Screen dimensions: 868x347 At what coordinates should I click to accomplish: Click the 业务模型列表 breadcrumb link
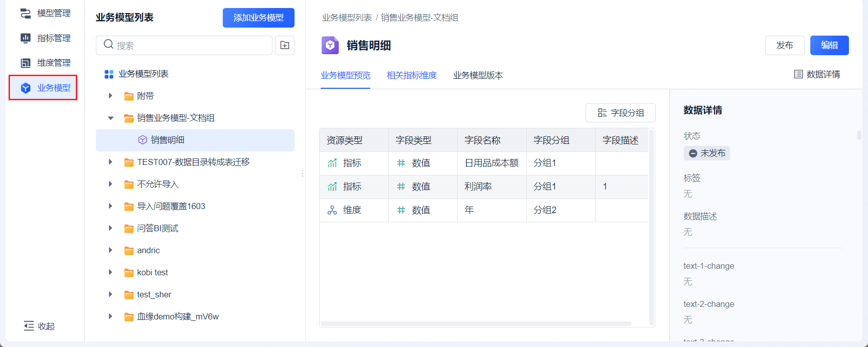(347, 18)
